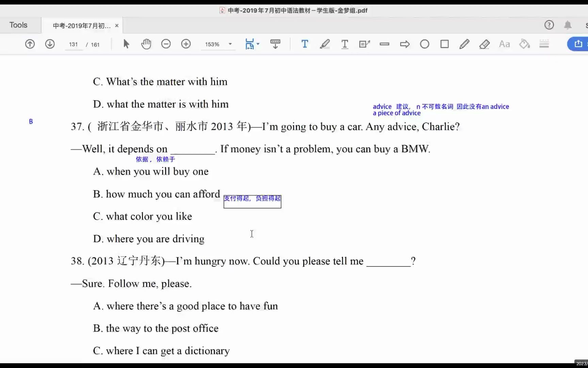Open the help question mark icon

pyautogui.click(x=549, y=25)
